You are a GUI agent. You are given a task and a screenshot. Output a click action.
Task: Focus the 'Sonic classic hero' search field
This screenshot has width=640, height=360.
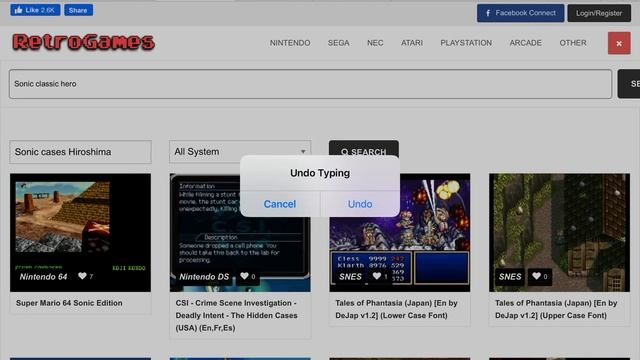[310, 84]
